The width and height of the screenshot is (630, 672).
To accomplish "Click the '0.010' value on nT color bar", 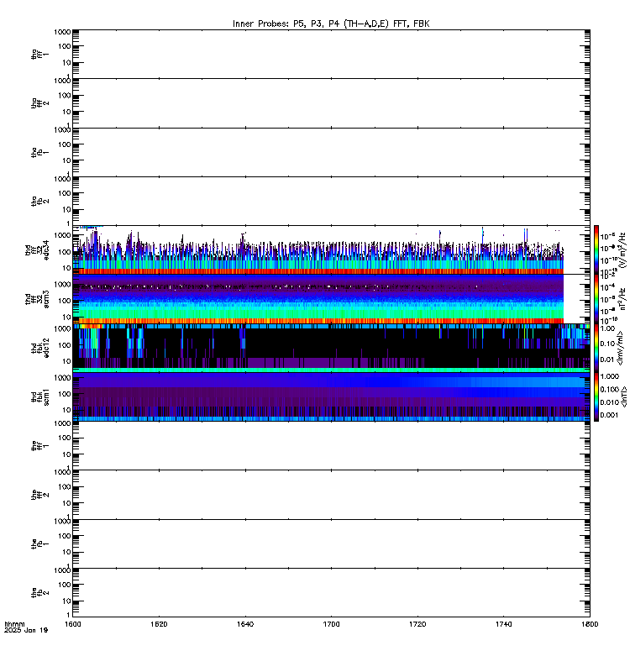I will tap(610, 402).
